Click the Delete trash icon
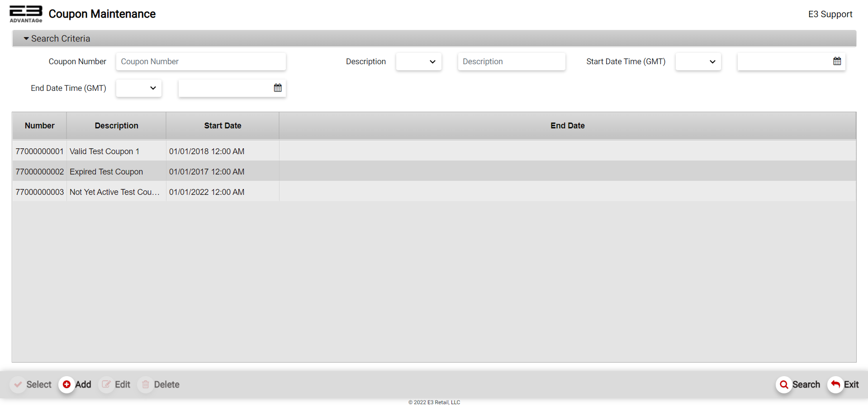 pyautogui.click(x=146, y=384)
